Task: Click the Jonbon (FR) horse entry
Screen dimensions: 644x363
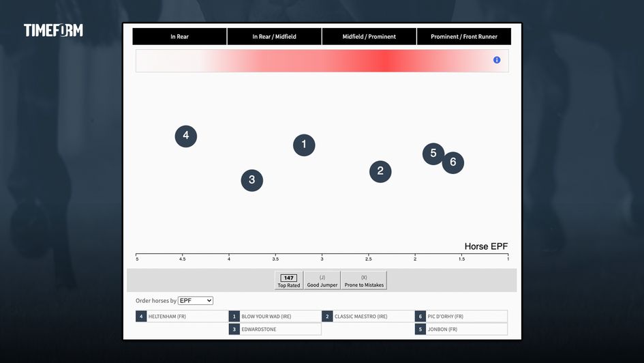Action: [461, 330]
